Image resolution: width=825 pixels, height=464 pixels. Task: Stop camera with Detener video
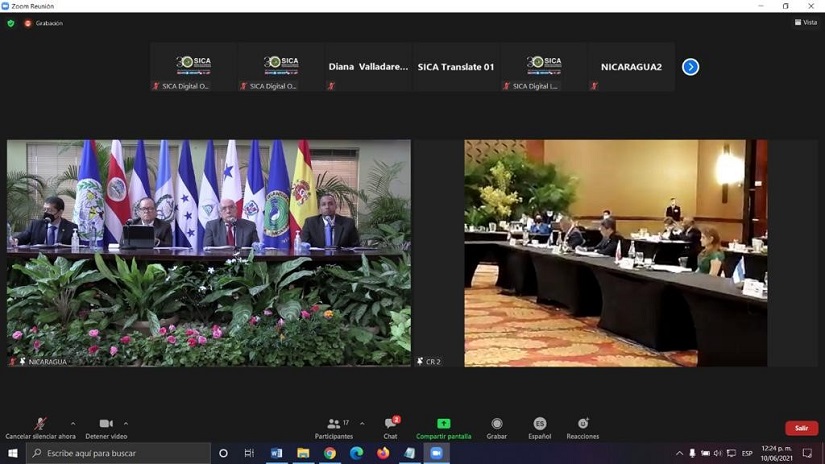click(x=106, y=428)
